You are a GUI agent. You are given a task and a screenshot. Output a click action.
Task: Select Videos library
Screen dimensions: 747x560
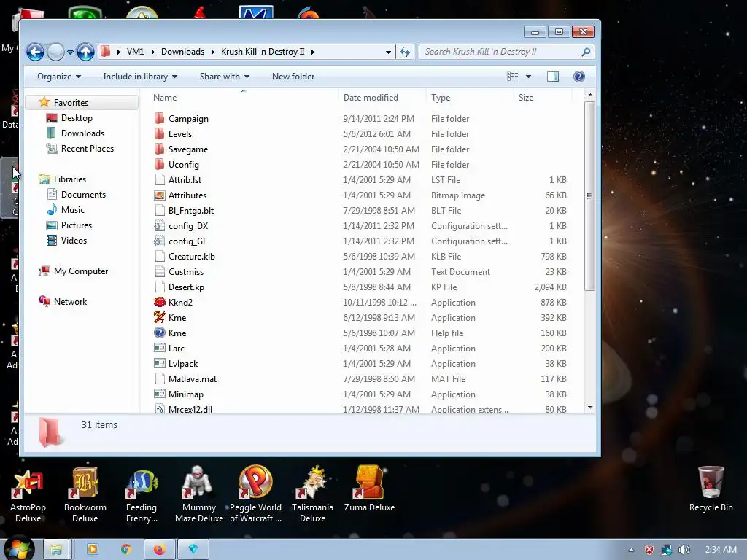click(x=74, y=240)
